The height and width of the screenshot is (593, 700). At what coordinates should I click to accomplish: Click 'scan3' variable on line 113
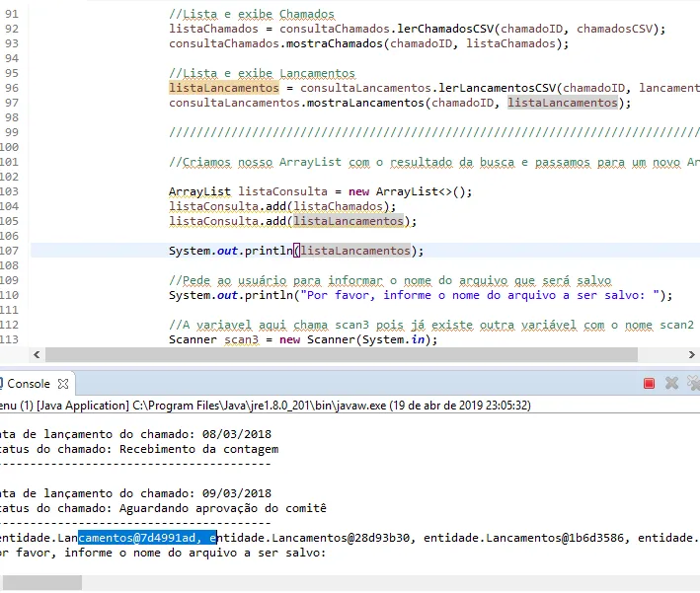click(241, 339)
